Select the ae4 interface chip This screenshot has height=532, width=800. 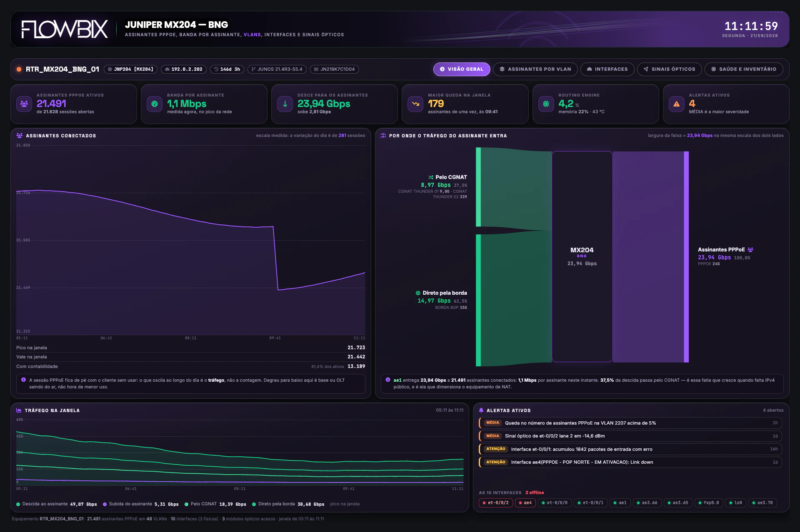click(525, 503)
